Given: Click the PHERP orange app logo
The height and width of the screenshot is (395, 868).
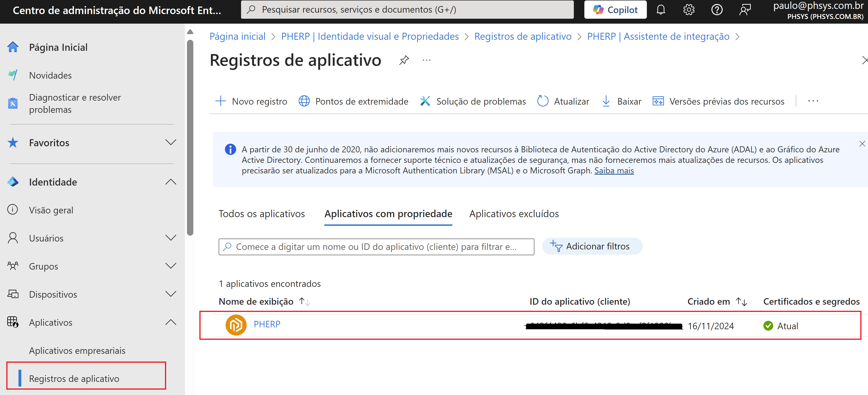Looking at the screenshot, I should 236,325.
